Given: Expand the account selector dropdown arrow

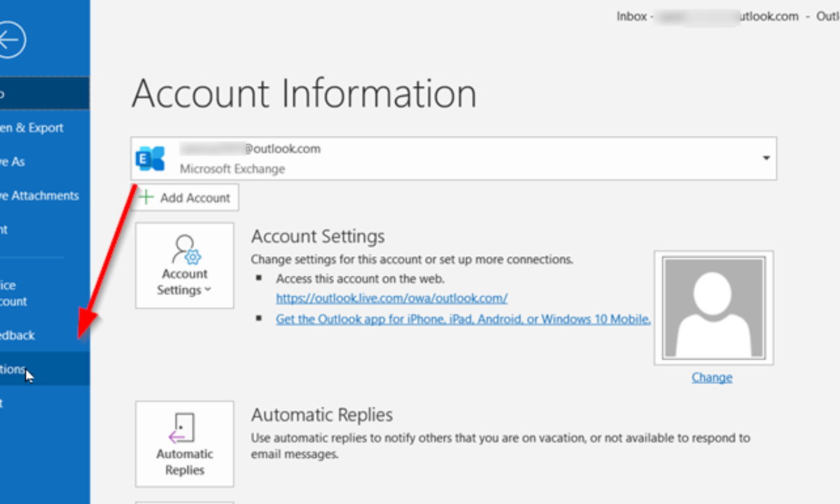Looking at the screenshot, I should pyautogui.click(x=766, y=158).
